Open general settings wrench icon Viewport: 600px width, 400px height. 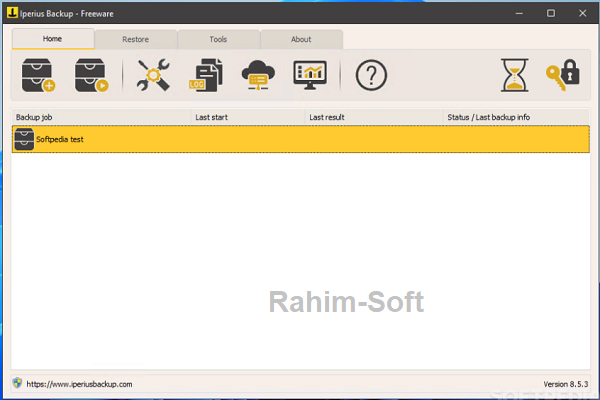[x=153, y=75]
